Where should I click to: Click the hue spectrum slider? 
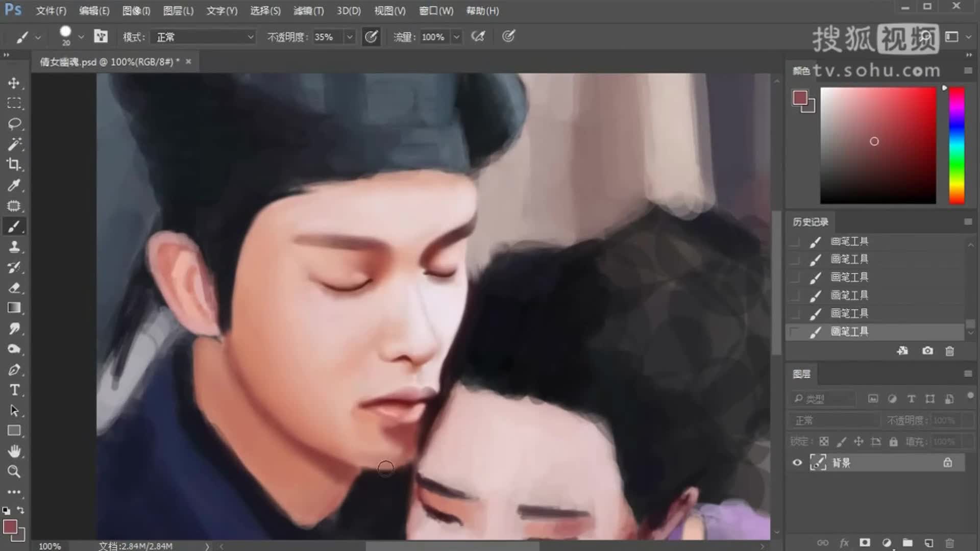957,145
